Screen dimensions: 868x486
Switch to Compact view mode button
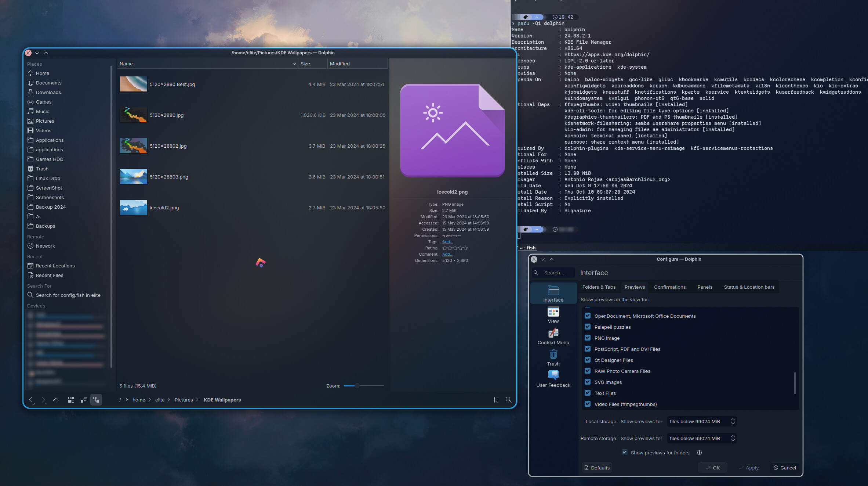point(84,400)
